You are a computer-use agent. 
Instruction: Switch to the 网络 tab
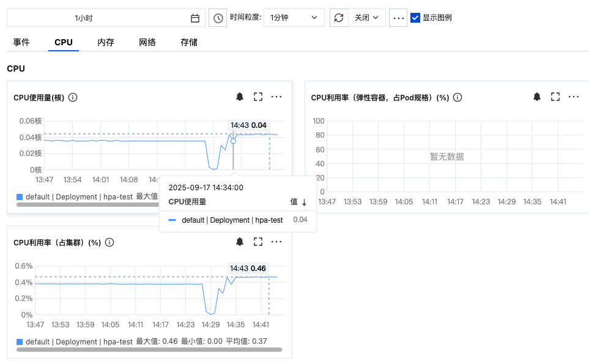(147, 42)
